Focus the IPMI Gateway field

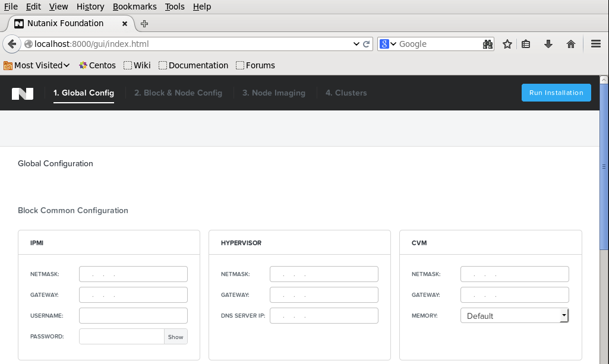pos(133,295)
